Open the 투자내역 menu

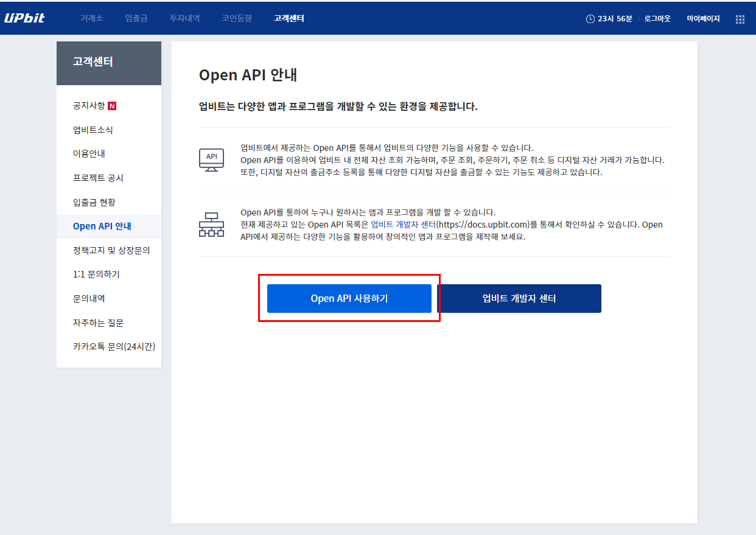coord(184,18)
